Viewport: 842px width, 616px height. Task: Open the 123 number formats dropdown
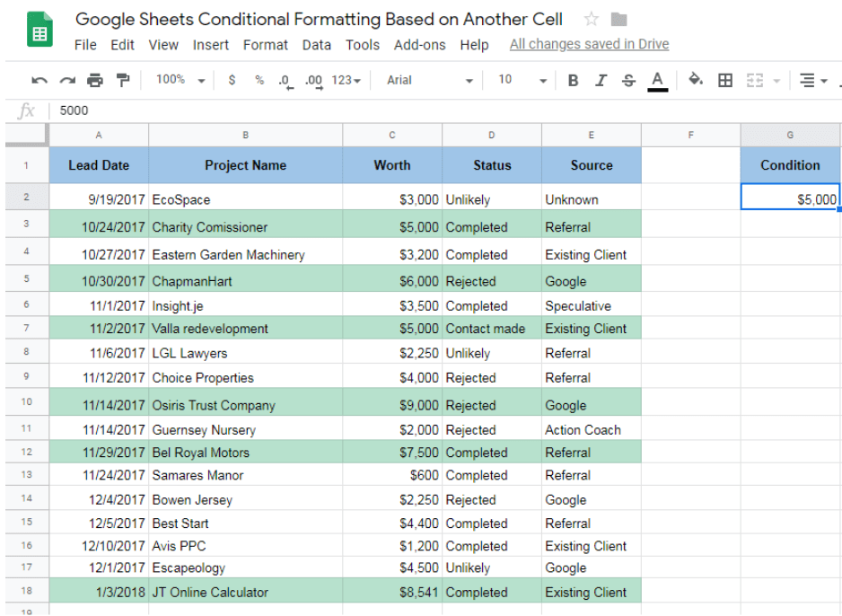click(x=346, y=80)
